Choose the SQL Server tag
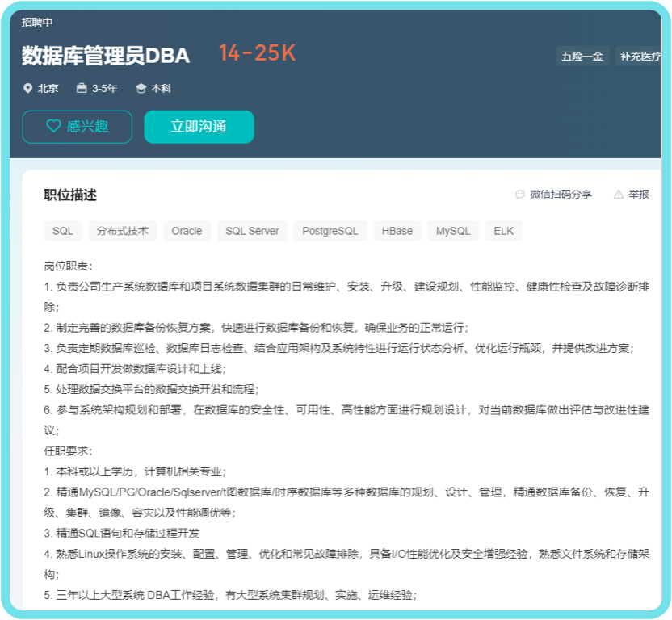The width and height of the screenshot is (672, 620). point(252,231)
